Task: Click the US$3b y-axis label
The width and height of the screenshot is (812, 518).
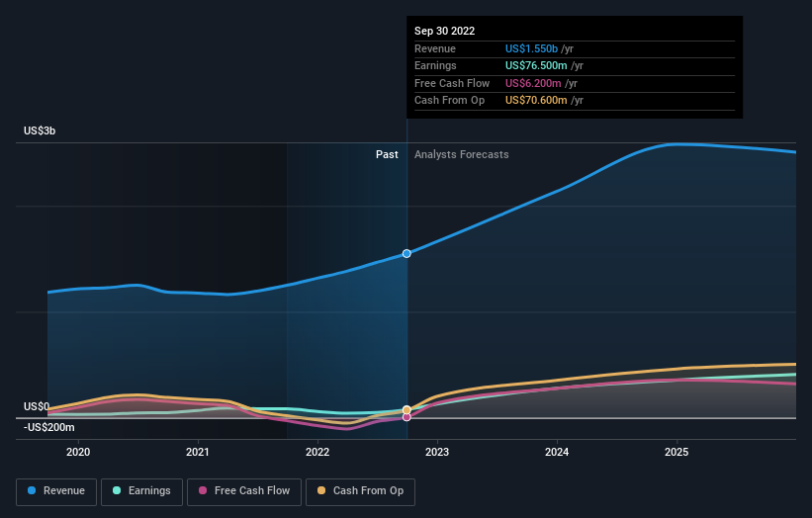Action: [40, 130]
